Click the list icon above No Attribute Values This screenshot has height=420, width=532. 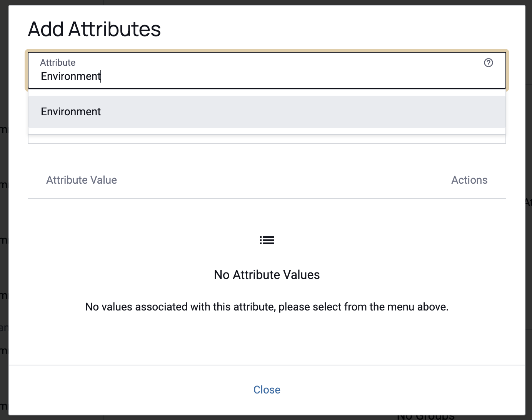[x=267, y=240]
